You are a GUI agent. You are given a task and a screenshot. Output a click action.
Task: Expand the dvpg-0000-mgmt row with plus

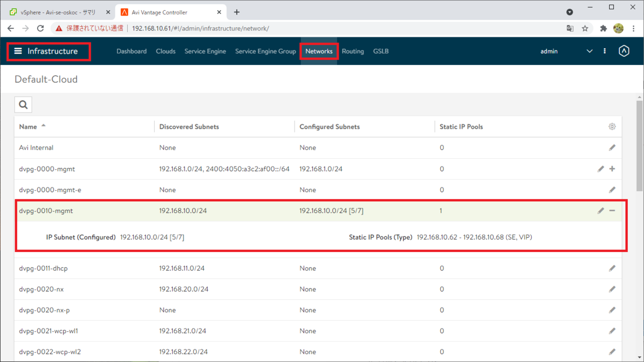[612, 169]
